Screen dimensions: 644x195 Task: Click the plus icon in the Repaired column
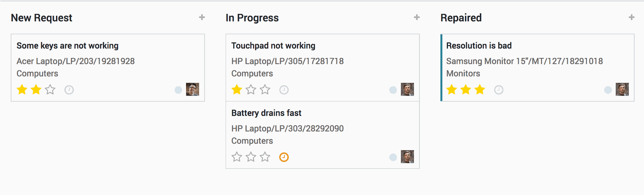point(632,17)
